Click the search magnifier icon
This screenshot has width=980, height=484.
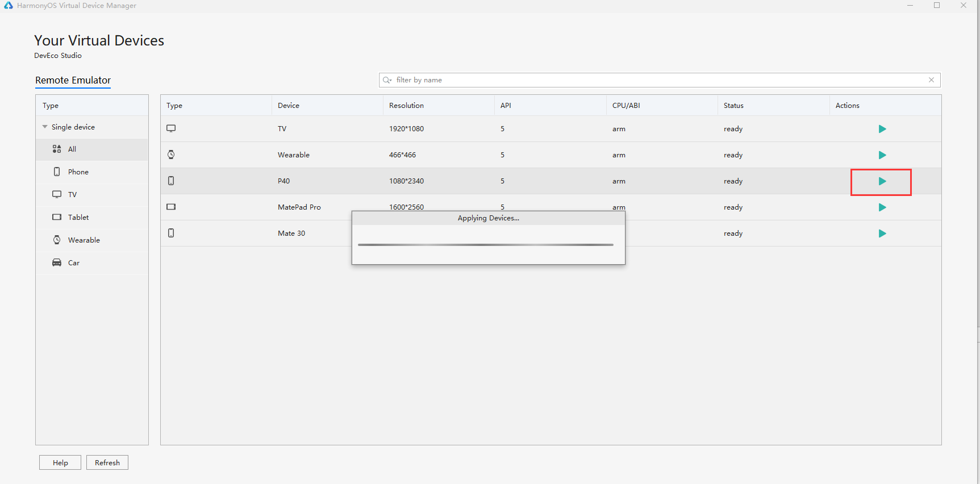click(387, 80)
